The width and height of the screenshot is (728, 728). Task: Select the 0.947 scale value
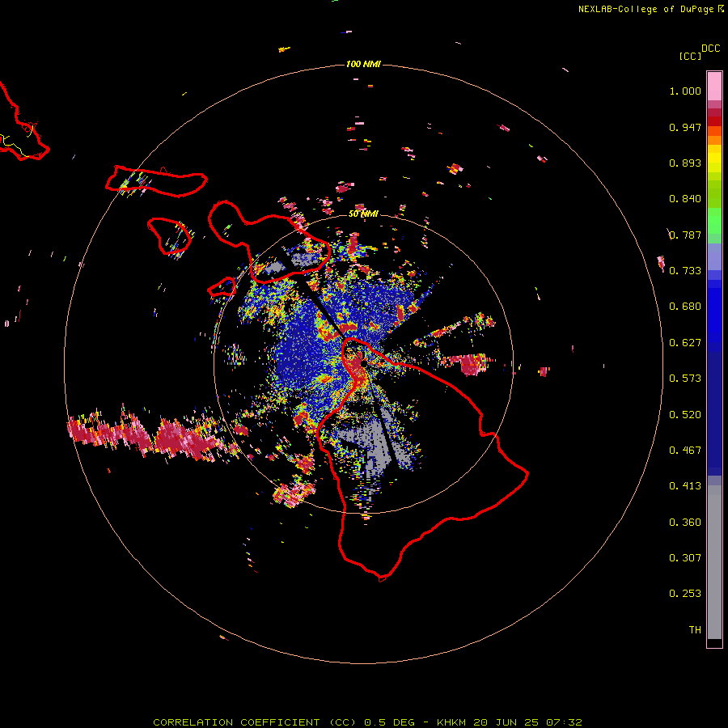[685, 127]
